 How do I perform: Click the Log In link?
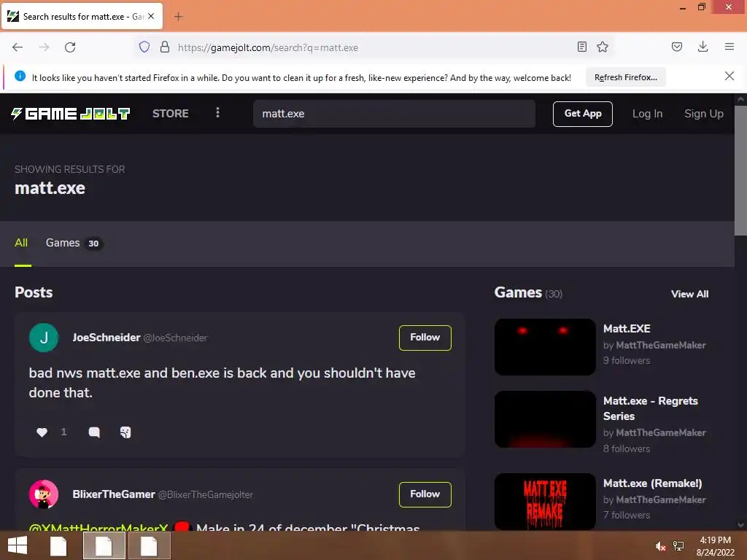[x=648, y=114]
